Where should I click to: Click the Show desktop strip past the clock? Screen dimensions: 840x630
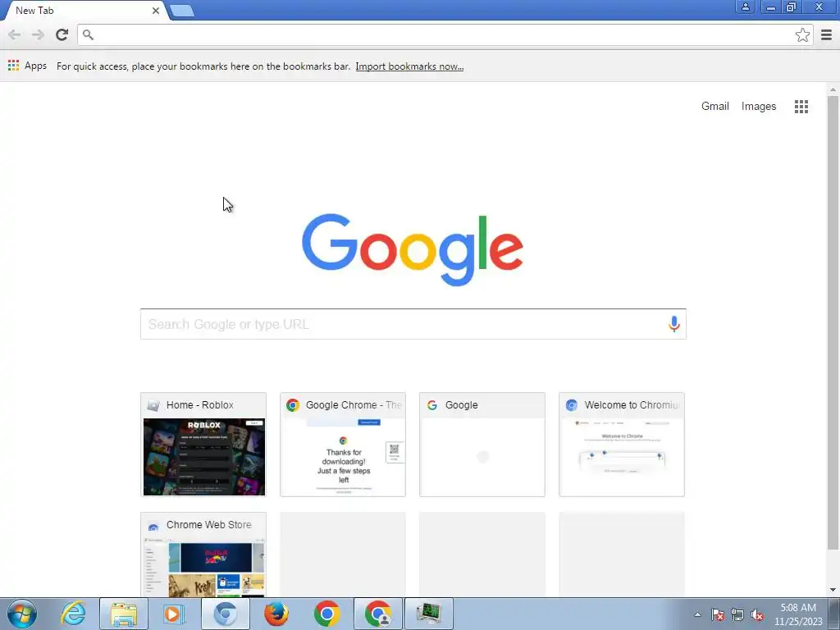[x=834, y=614]
